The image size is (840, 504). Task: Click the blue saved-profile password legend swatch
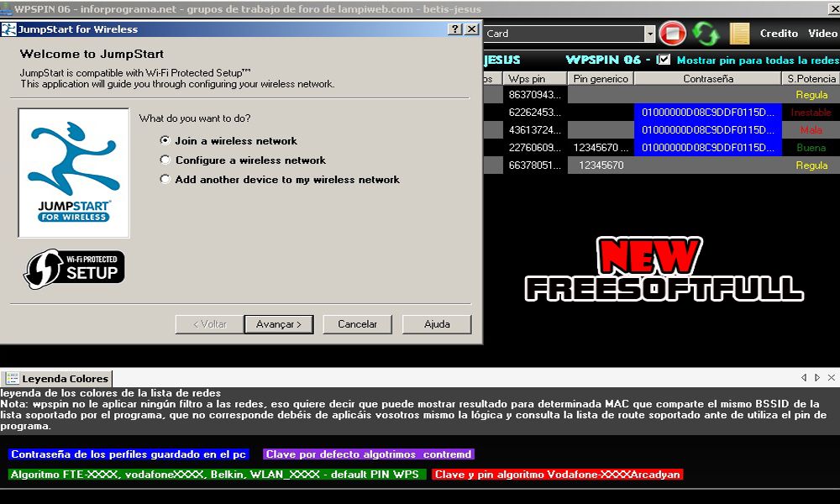click(x=129, y=454)
